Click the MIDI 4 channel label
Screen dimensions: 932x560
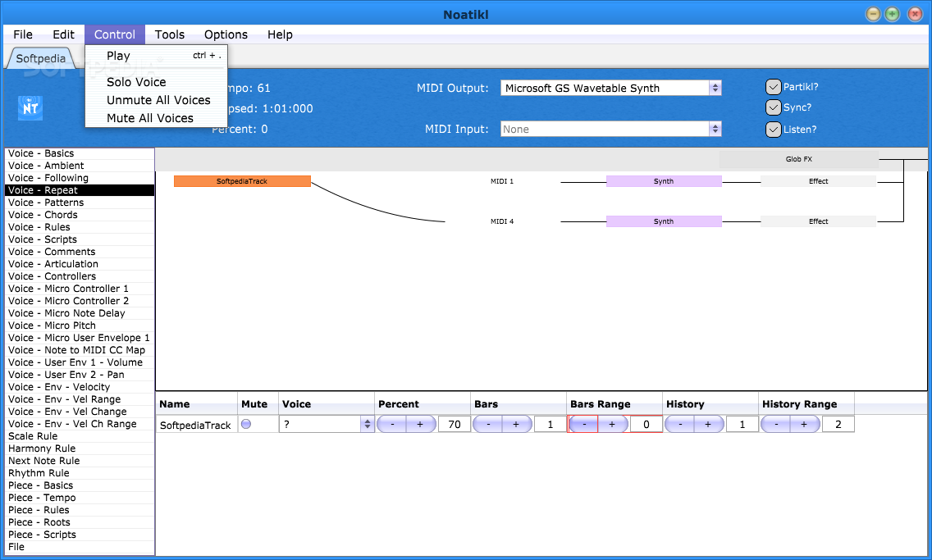click(502, 221)
